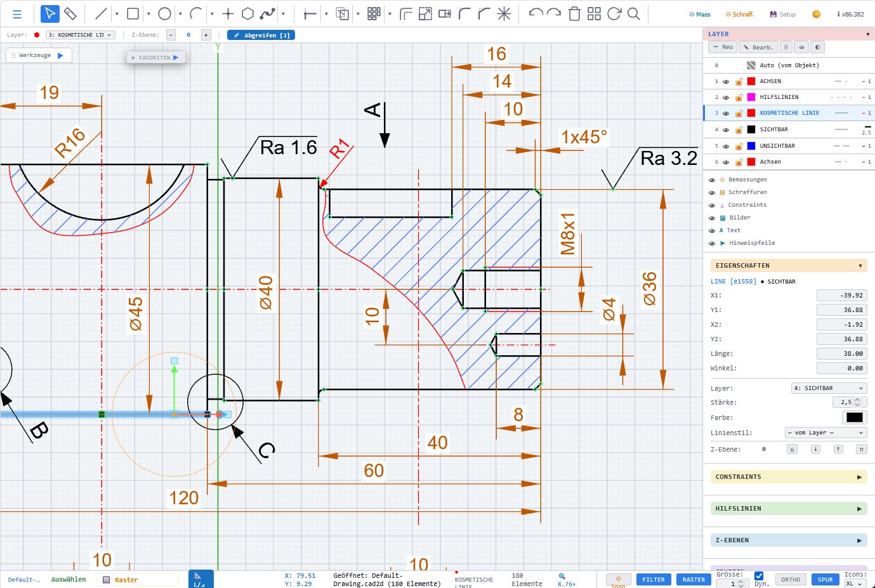875x588 pixels.
Task: Expand the Werkzeuge panel
Action: (39, 56)
